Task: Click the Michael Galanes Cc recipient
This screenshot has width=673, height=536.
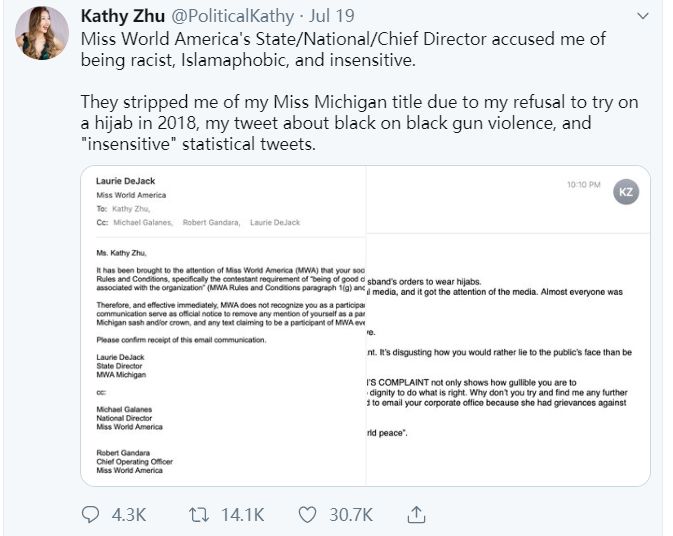Action: click(x=143, y=222)
